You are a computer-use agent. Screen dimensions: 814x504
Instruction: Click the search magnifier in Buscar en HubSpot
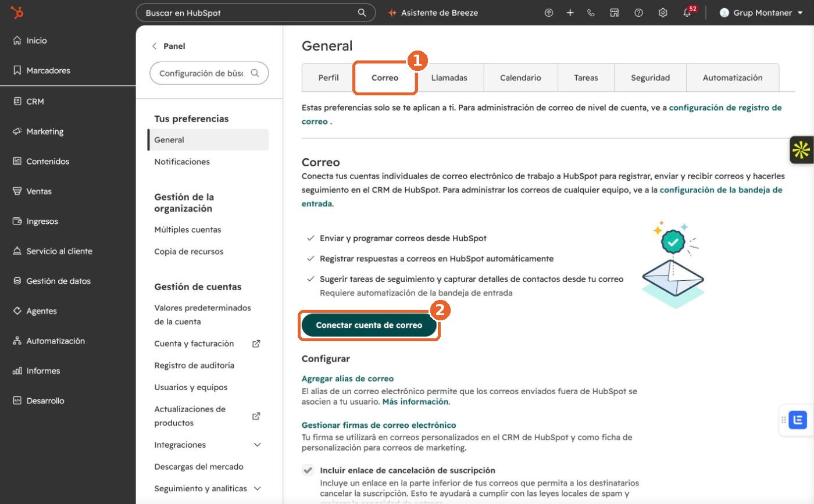click(x=362, y=12)
